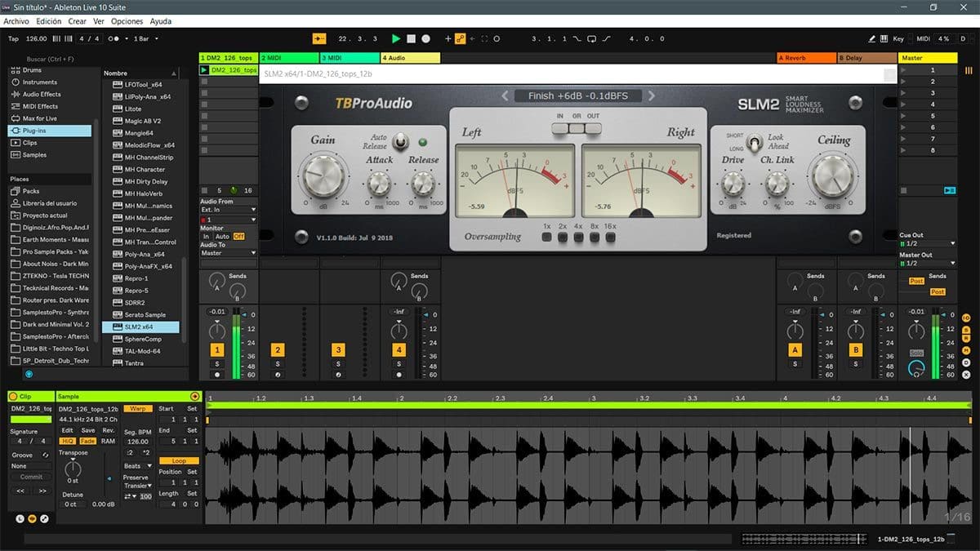Start playback with the green Play button
The height and width of the screenshot is (551, 980).
pyautogui.click(x=396, y=38)
